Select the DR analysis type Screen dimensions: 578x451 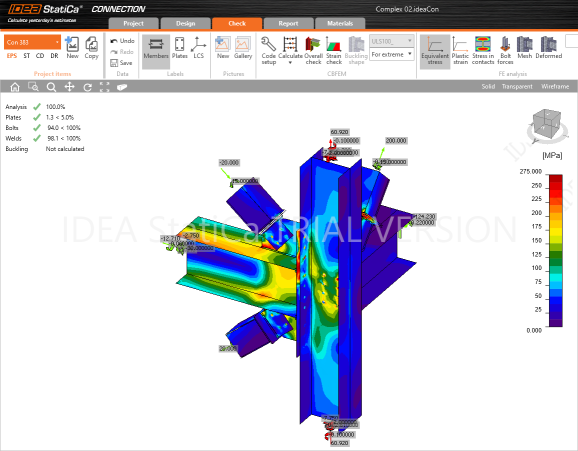55,56
